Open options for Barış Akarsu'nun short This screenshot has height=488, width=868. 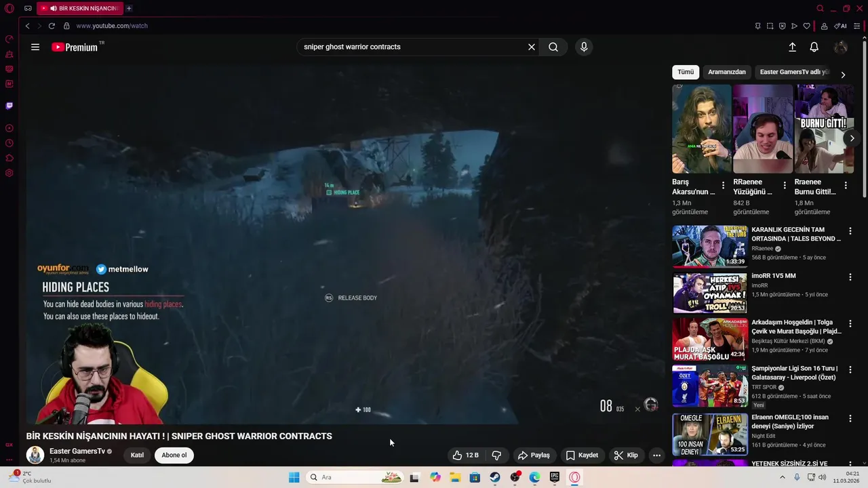pyautogui.click(x=723, y=185)
